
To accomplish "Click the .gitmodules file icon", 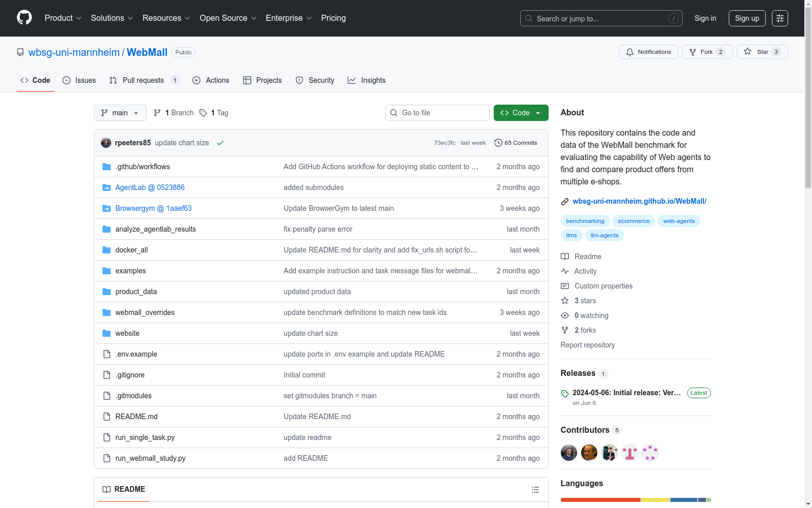I will coord(107,396).
